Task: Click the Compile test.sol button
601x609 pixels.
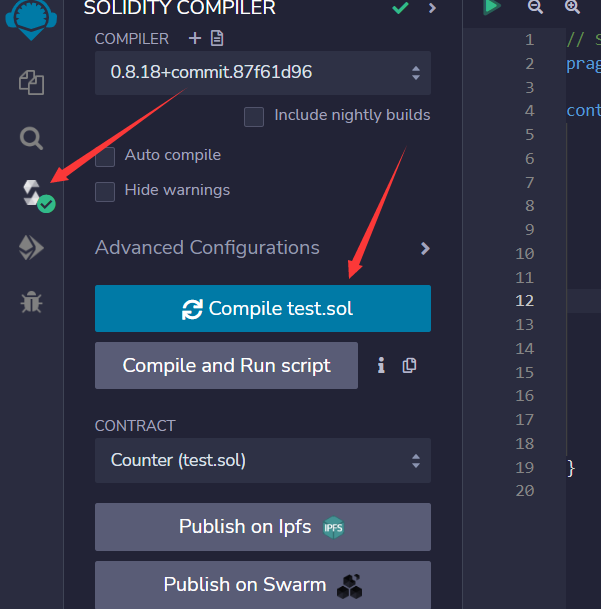Action: tap(263, 308)
